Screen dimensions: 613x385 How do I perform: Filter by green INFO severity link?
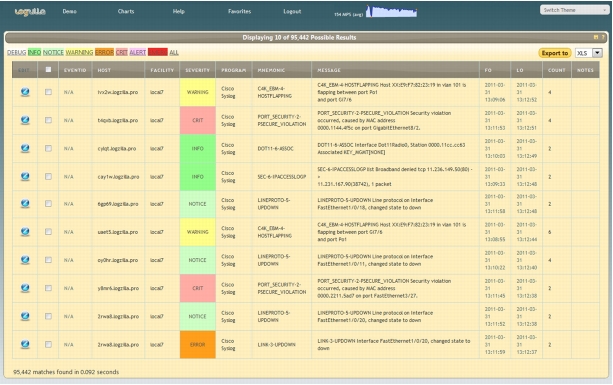coord(34,52)
